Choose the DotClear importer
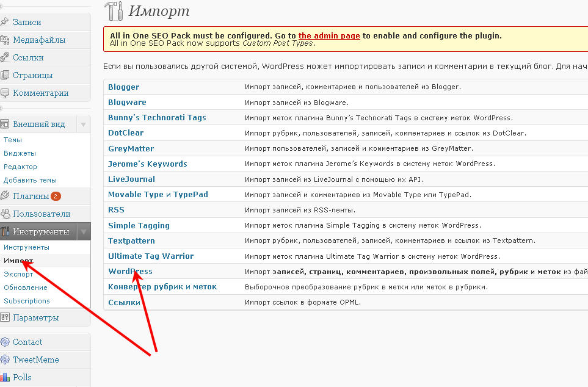Image resolution: width=588 pixels, height=387 pixels. click(126, 132)
